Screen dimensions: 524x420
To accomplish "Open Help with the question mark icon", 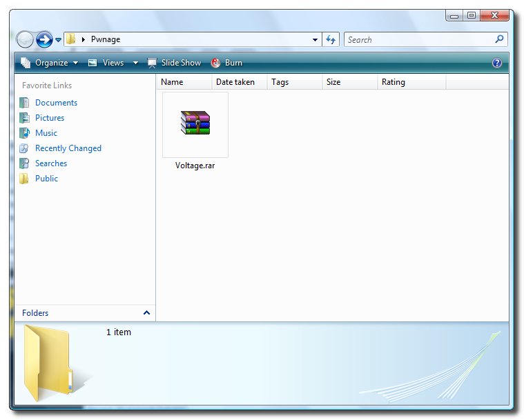I will point(497,63).
